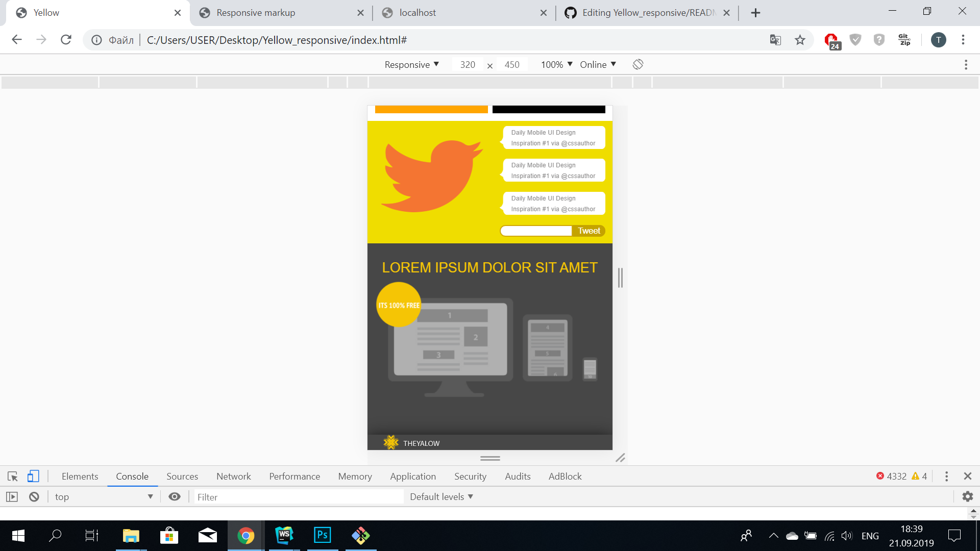Click the viewport bottom-edge resize handle

490,458
